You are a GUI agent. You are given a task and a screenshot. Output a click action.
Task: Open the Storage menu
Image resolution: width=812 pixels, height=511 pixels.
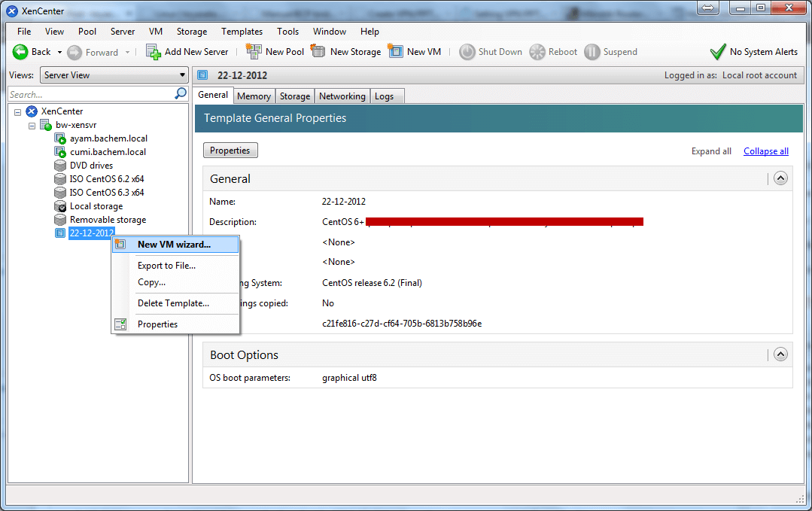(x=192, y=32)
